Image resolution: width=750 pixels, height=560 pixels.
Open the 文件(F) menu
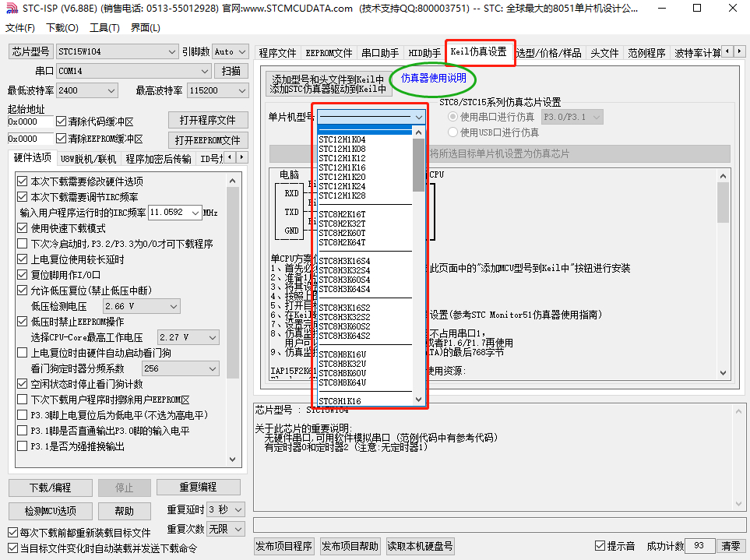(20, 28)
